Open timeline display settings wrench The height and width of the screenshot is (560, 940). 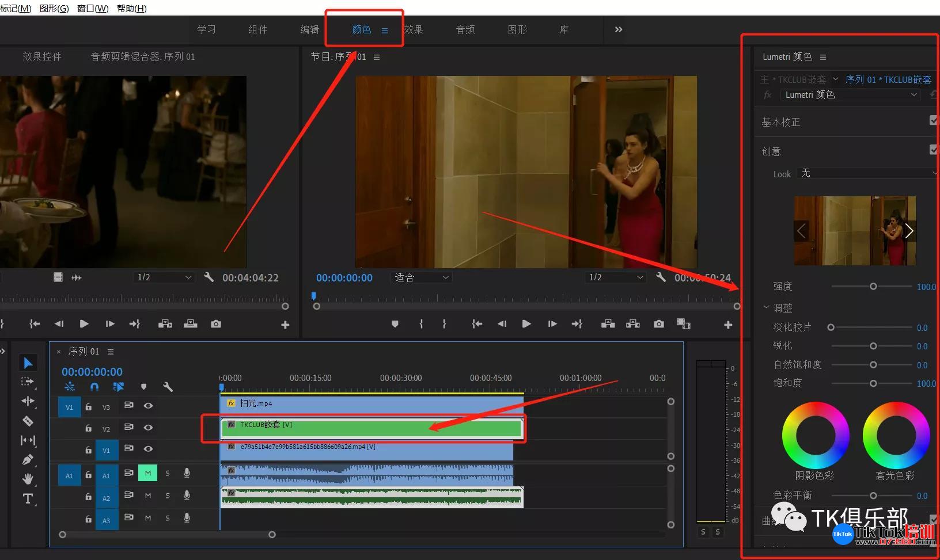click(168, 387)
